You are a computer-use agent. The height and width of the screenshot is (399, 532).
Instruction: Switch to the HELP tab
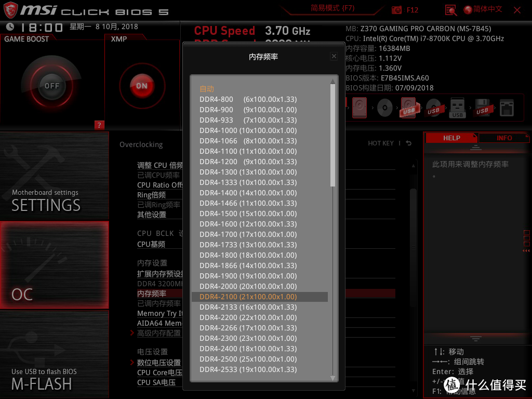(x=451, y=138)
